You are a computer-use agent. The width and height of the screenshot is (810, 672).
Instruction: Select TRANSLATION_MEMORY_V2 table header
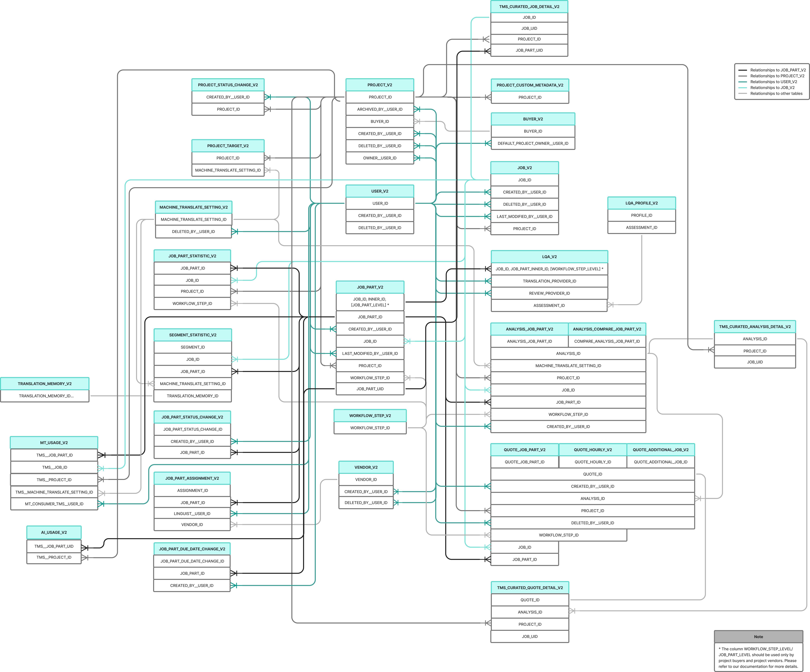(45, 384)
